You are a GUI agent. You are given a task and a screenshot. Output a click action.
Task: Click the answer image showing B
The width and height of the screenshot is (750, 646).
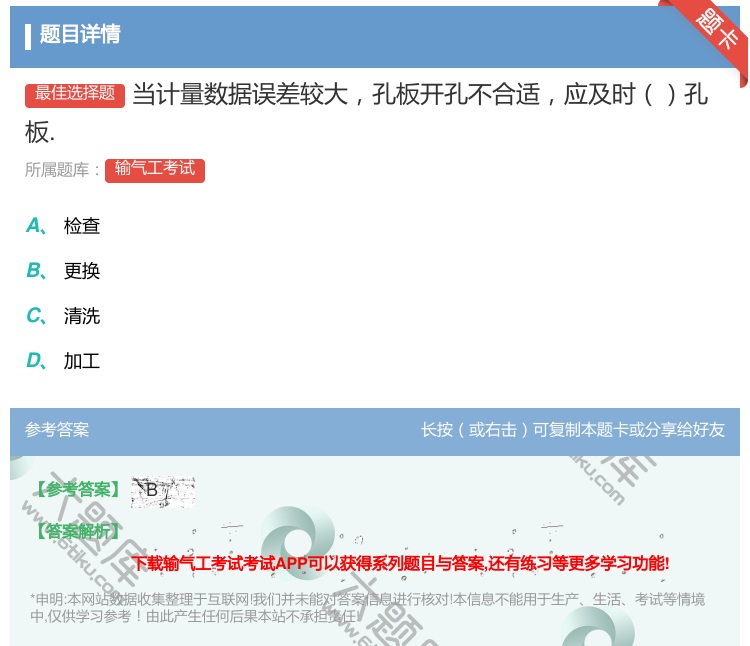coord(163,491)
